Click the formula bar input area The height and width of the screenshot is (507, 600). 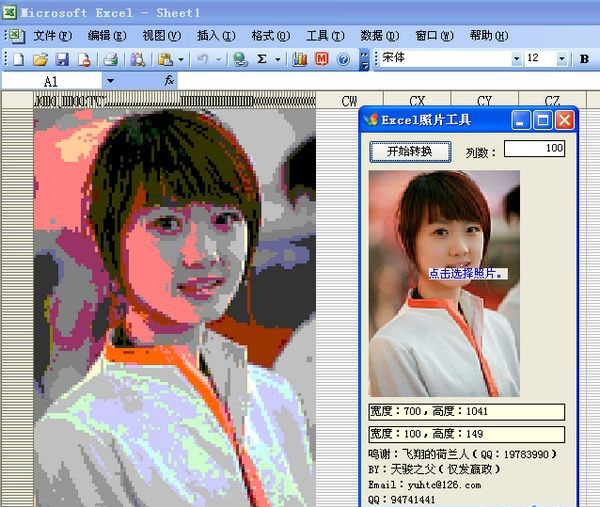point(388,81)
